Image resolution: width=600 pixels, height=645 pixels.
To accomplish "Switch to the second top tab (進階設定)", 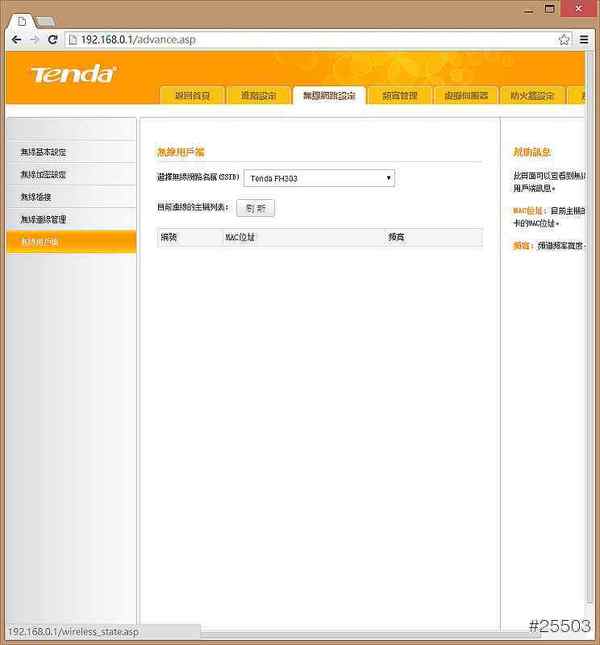I will coord(258,95).
